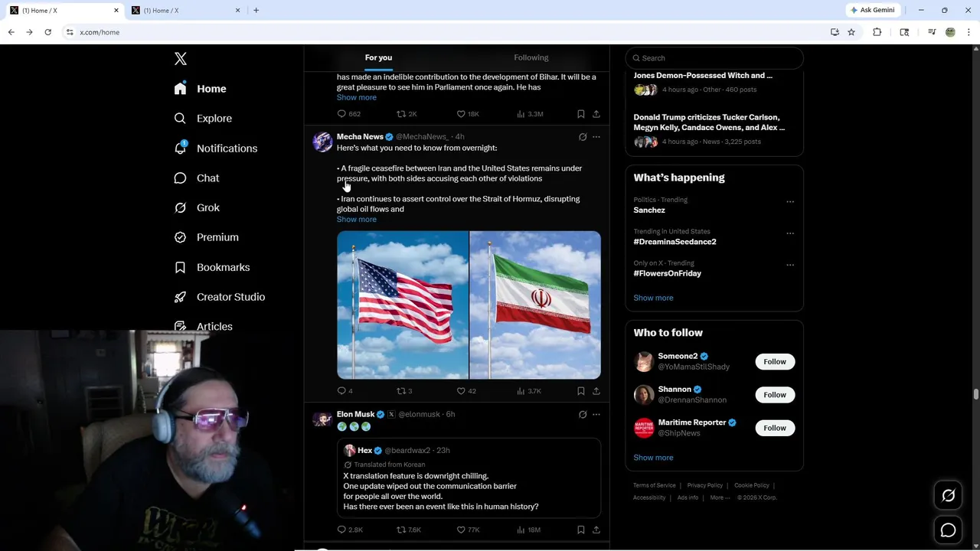Open #FlowersOnFriday trending topic
Screen dimensions: 980x551
tap(668, 273)
